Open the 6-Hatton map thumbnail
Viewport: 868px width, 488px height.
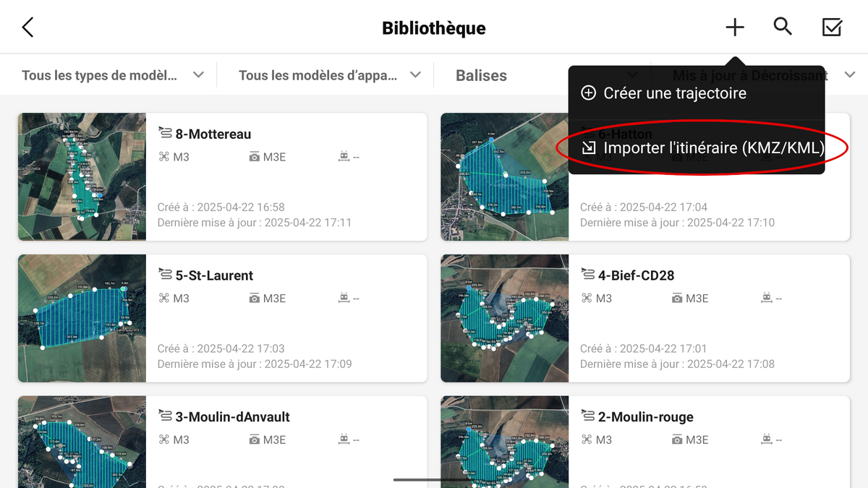pos(505,176)
